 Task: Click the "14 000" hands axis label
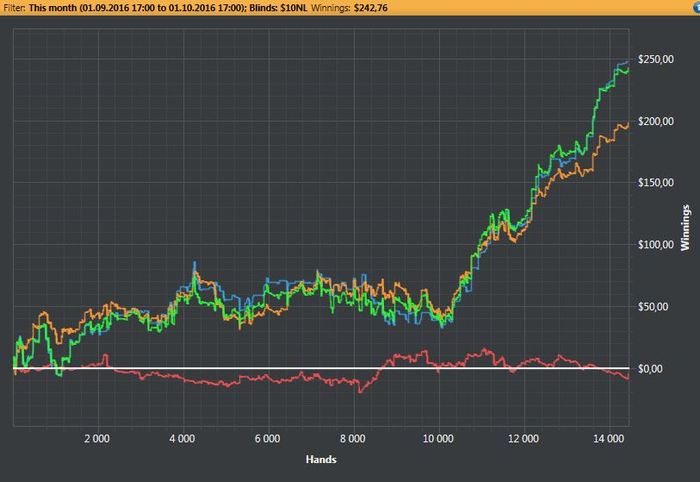608,439
